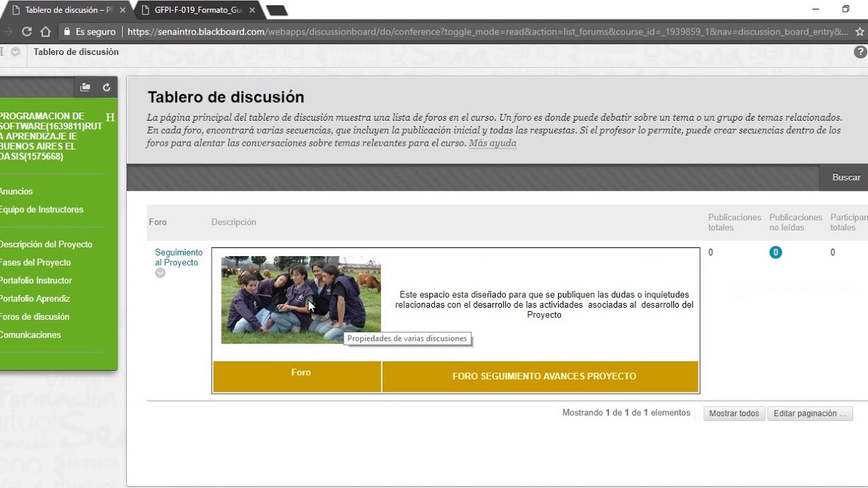
Task: Click the site secure lock icon
Action: (x=66, y=32)
